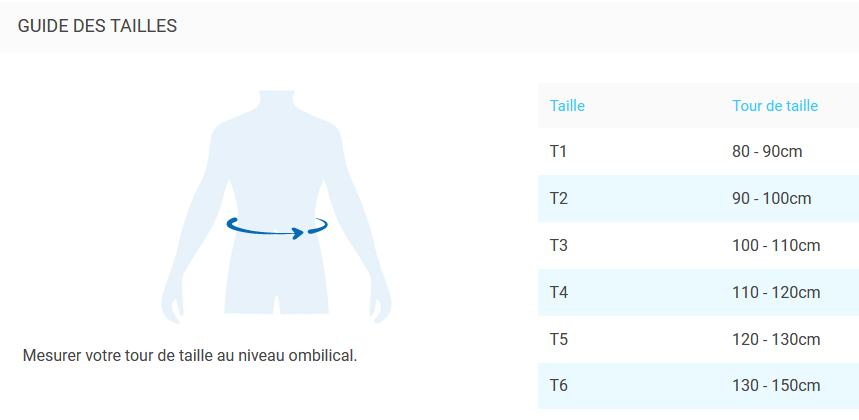The width and height of the screenshot is (859, 420).
Task: Click the T3 size row label
Action: tap(559, 245)
